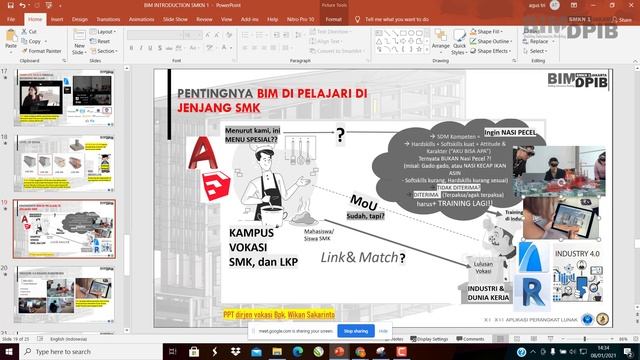
Task: Click the font name box
Action: [154, 35]
